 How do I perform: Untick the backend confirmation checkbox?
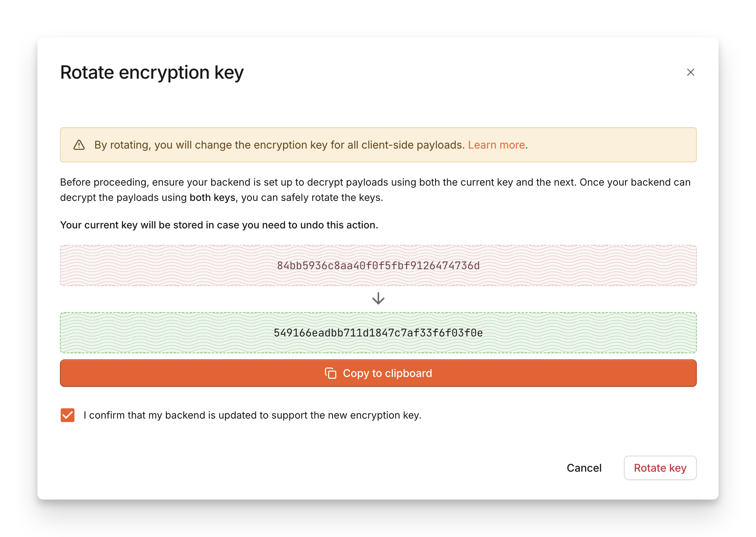coord(68,415)
